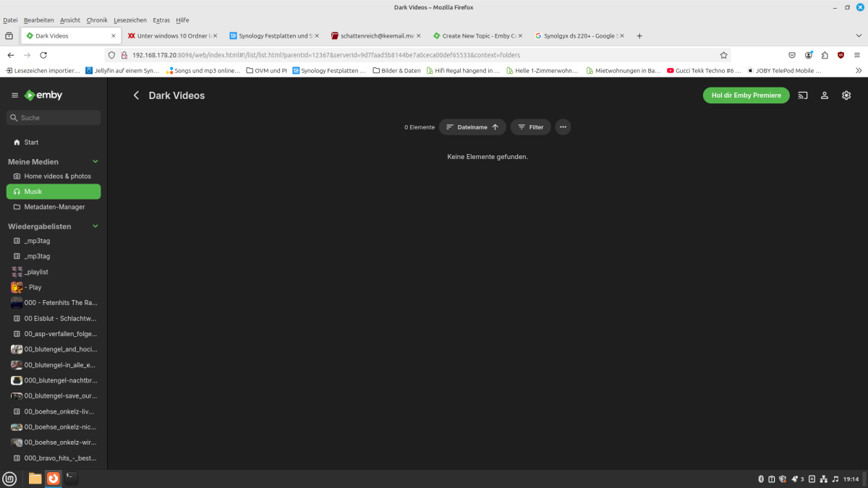Image resolution: width=868 pixels, height=488 pixels.
Task: Open Linux Mint start menu
Action: [x=9, y=478]
